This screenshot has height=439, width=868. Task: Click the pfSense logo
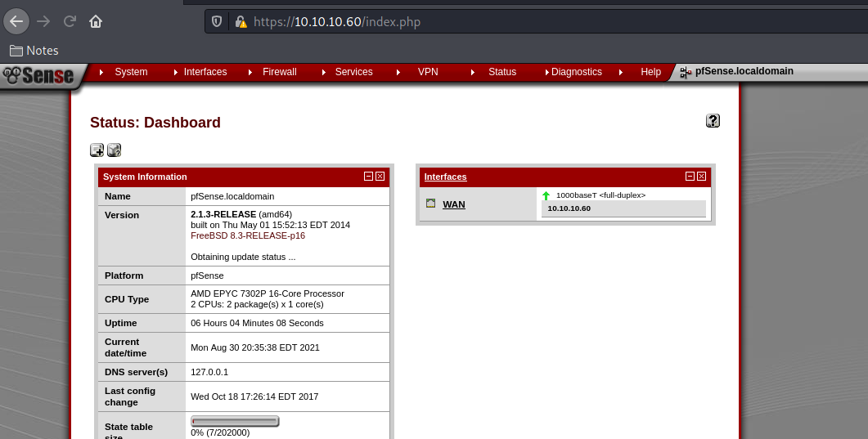(x=38, y=76)
